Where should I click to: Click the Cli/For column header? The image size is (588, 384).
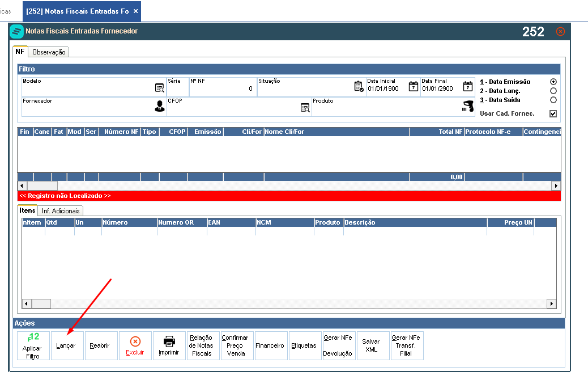pyautogui.click(x=244, y=132)
